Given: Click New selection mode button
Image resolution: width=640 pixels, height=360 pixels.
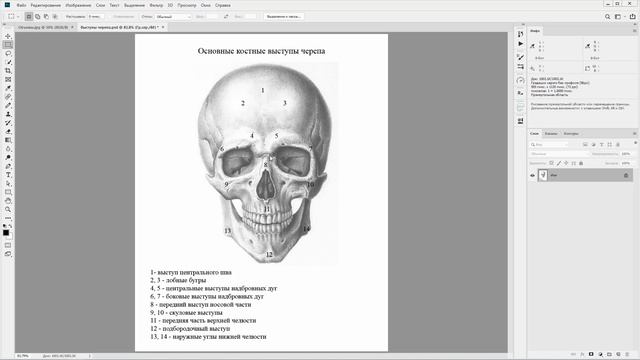Looking at the screenshot, I should [29, 17].
